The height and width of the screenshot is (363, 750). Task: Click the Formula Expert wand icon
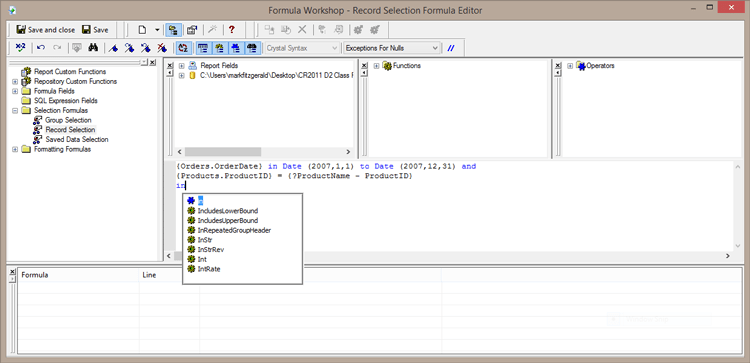click(212, 30)
